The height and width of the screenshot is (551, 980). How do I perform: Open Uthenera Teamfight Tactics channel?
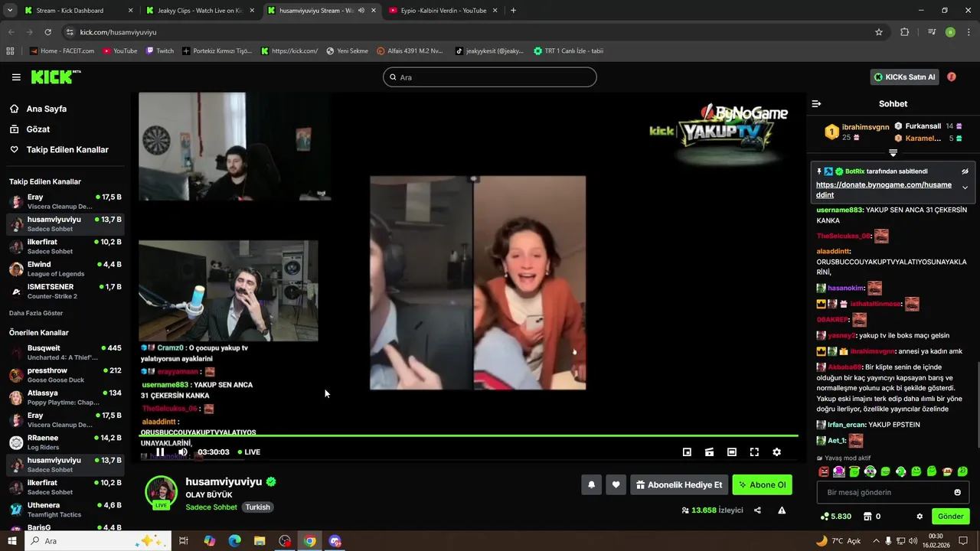click(x=65, y=510)
